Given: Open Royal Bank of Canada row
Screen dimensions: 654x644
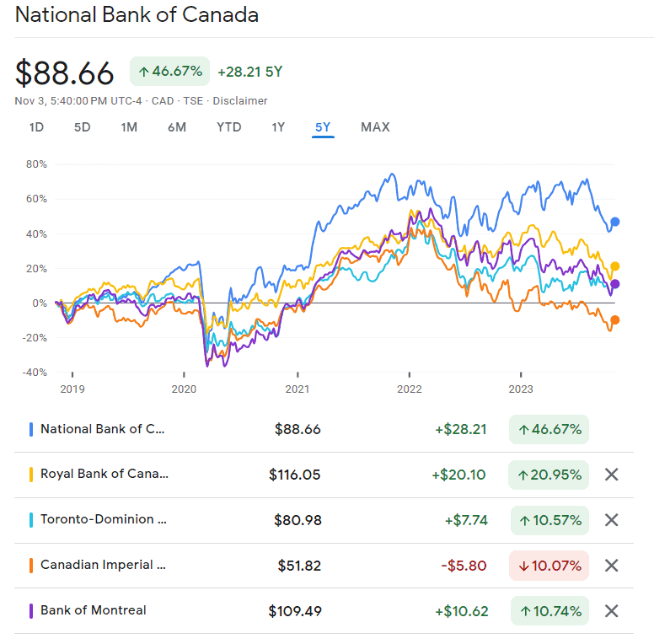Looking at the screenshot, I should coord(105,475).
